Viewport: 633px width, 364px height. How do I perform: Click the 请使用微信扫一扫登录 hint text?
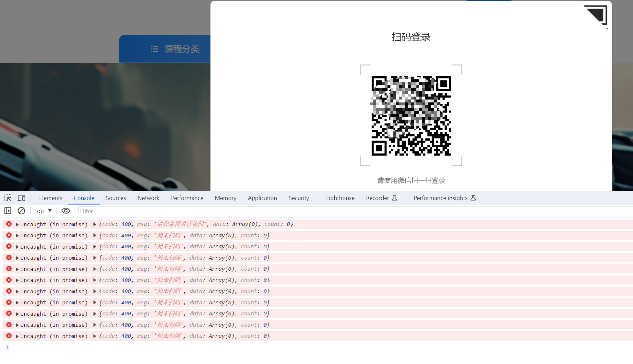tap(411, 180)
